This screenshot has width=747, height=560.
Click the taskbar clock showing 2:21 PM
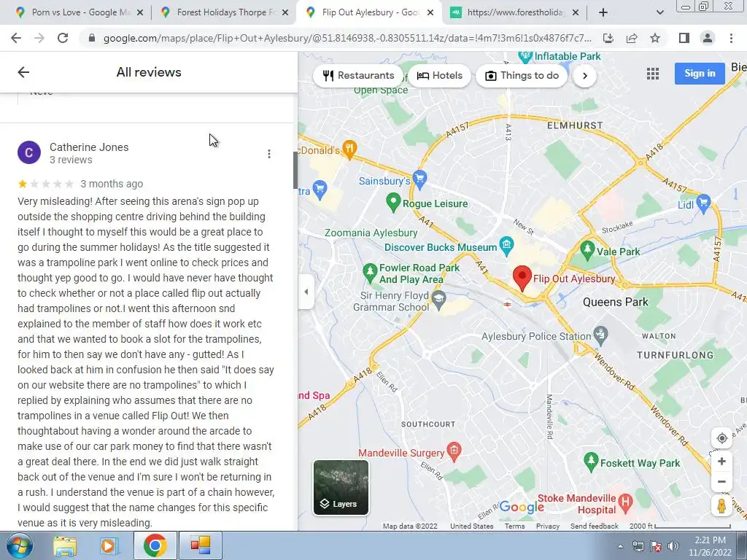click(710, 546)
